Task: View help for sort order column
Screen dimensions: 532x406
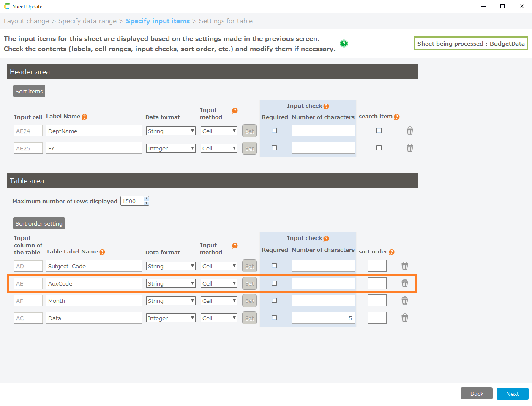Action: click(392, 252)
